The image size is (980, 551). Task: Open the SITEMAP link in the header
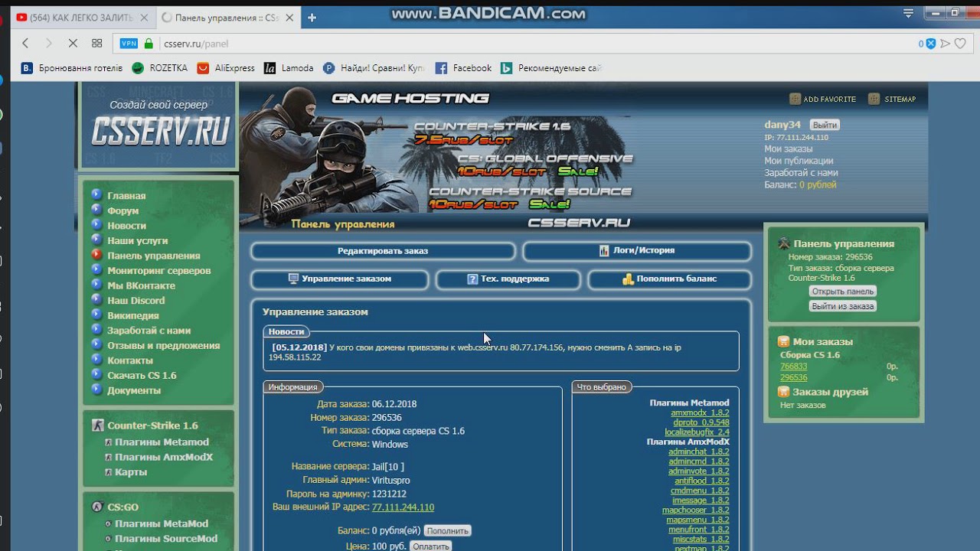pos(893,99)
